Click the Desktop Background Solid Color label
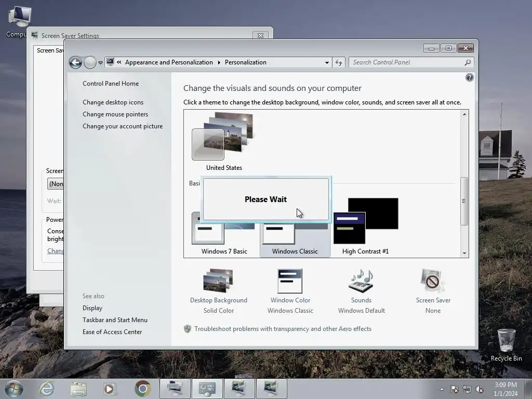Image resolution: width=532 pixels, height=399 pixels. tap(219, 311)
